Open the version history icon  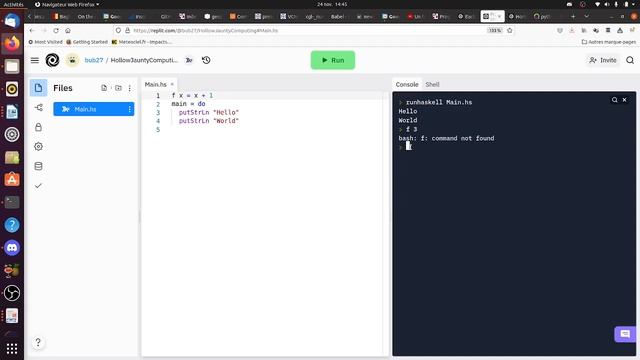coord(206,60)
